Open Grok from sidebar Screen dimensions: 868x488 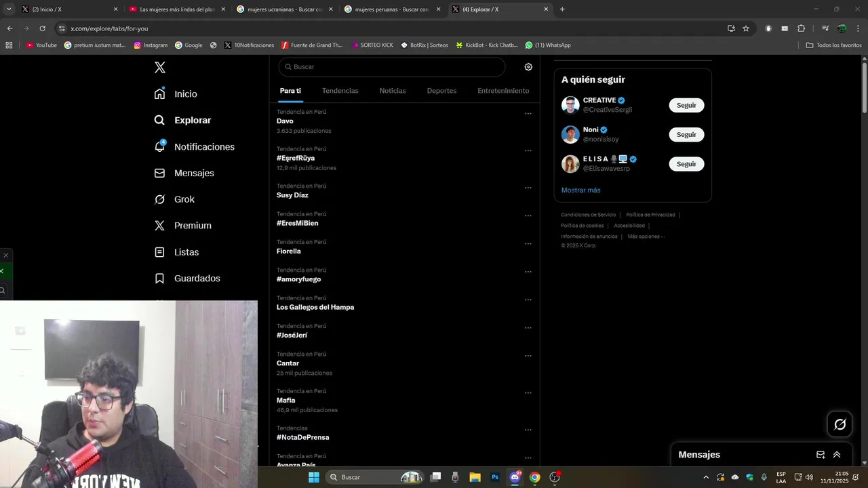click(174, 199)
